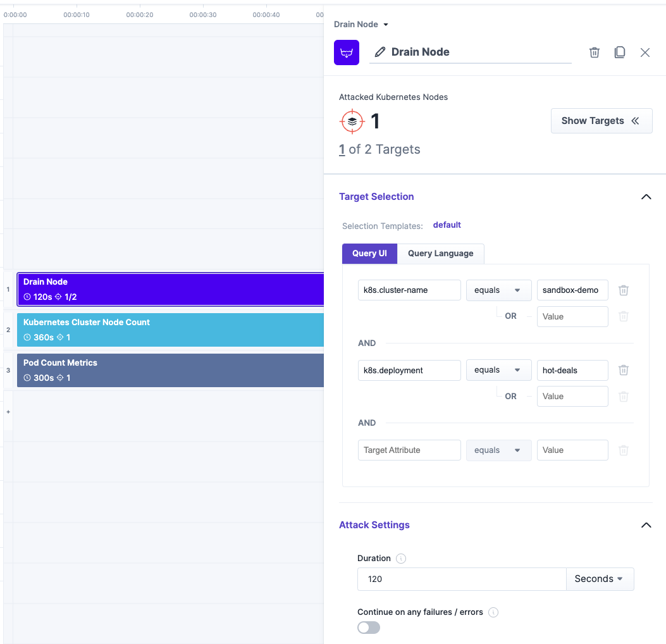Select the Drain Node timeline block
The width and height of the screenshot is (666, 644).
pyautogui.click(x=170, y=289)
